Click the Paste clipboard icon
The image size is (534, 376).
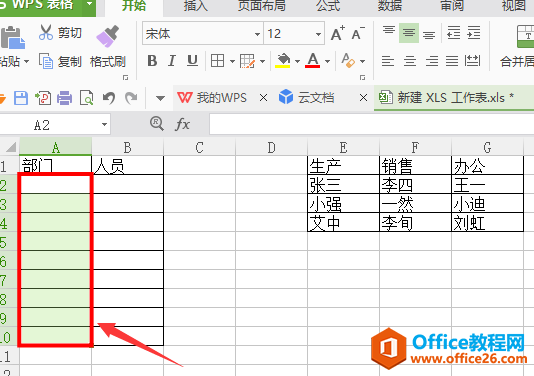point(13,37)
